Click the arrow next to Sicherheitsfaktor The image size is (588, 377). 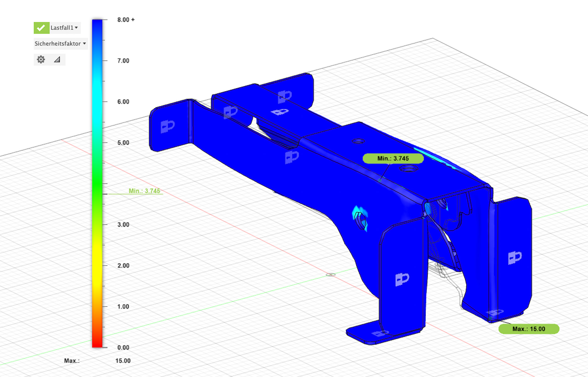click(84, 44)
